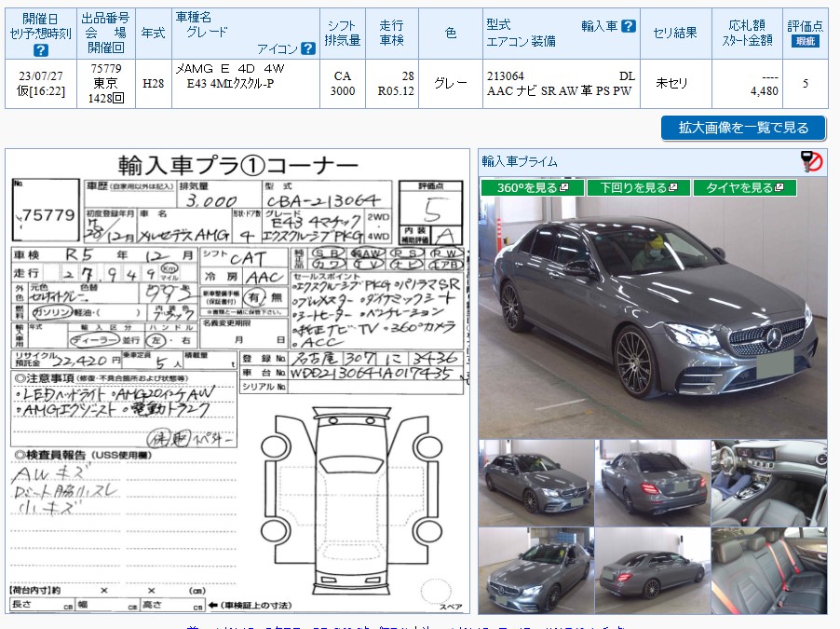This screenshot has width=840, height=629.
Task: Click equipment text AAC ナビ SR AW 革 PS PW
Action: (560, 90)
